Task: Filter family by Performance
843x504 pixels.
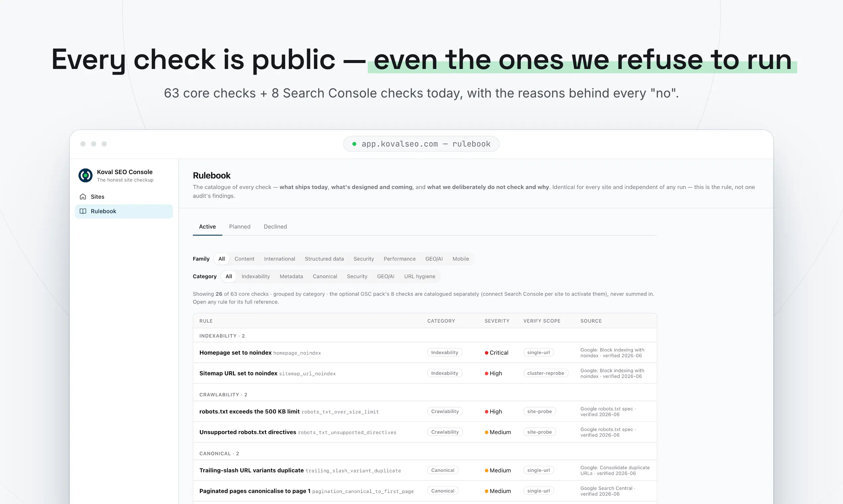Action: [x=400, y=259]
